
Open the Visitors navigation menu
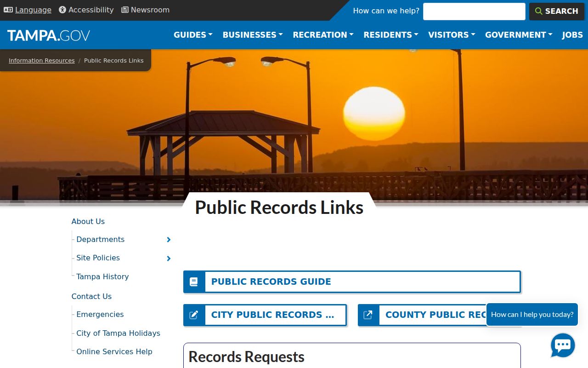pos(452,34)
